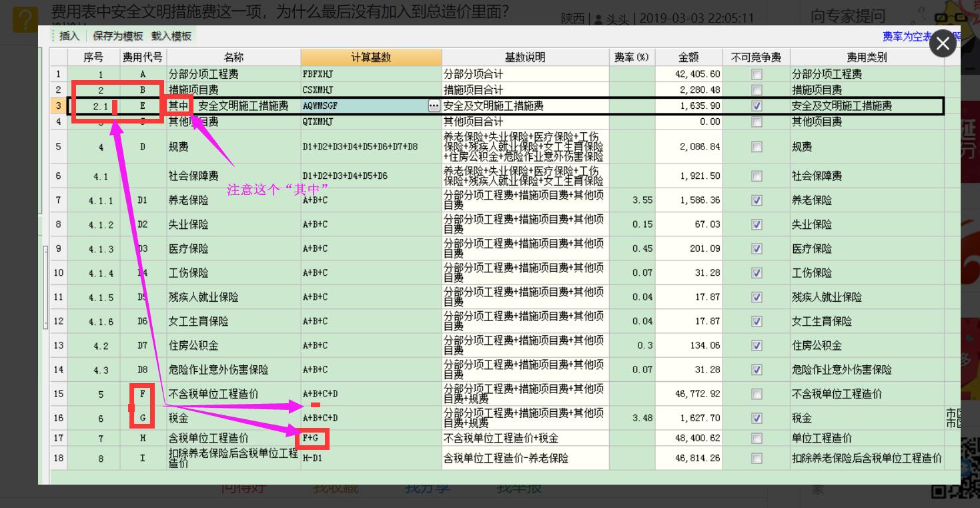Click the 插入 toolbar button
Image resolution: width=980 pixels, height=508 pixels.
pyautogui.click(x=69, y=36)
